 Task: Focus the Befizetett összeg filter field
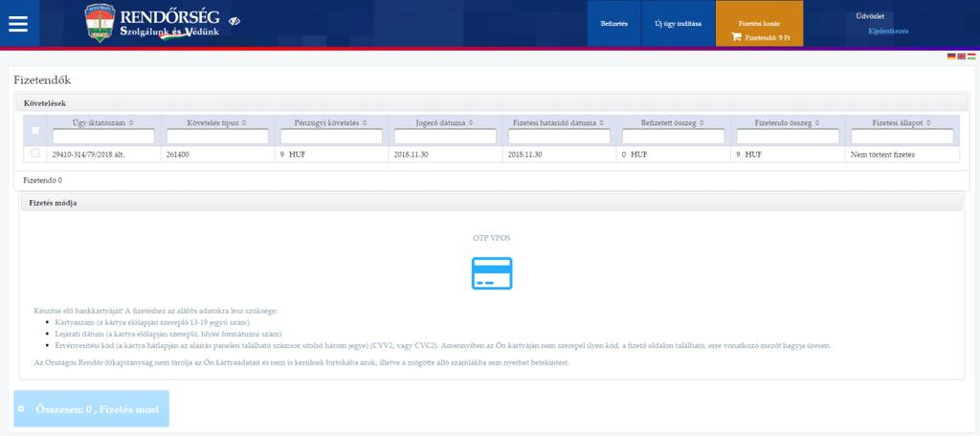[x=673, y=136]
